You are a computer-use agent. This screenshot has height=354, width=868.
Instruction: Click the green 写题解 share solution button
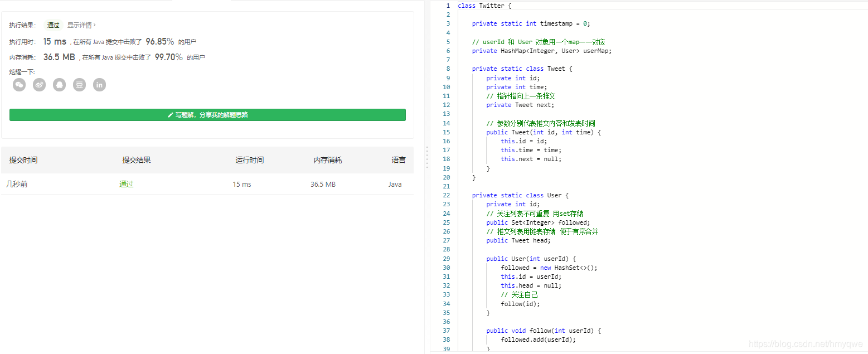(x=207, y=115)
